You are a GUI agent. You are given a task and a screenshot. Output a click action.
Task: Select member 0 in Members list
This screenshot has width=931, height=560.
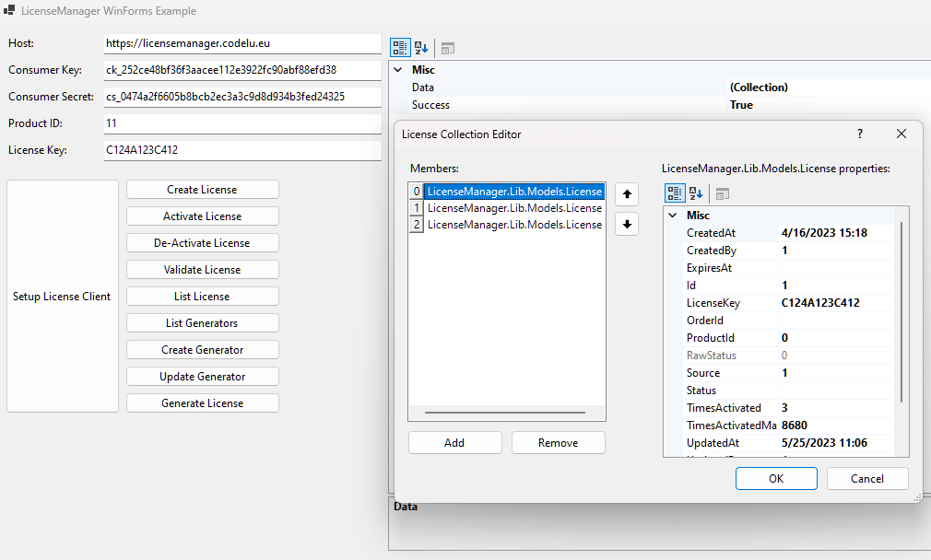[506, 191]
